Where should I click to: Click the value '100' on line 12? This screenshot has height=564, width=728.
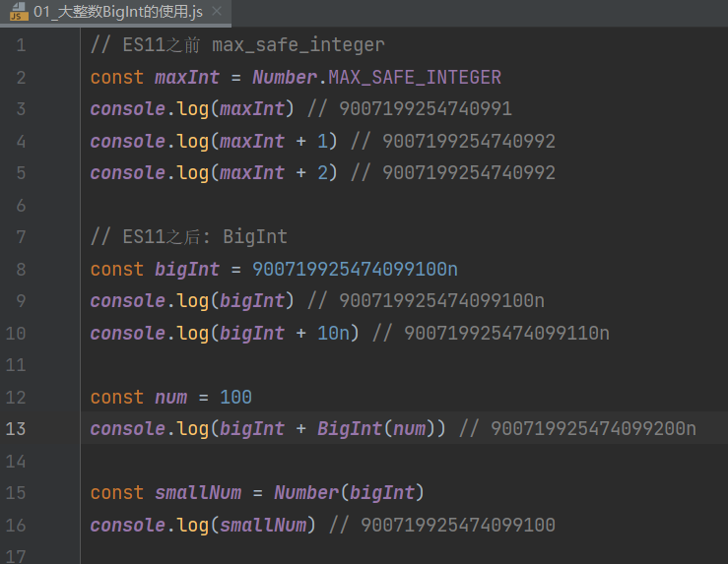(235, 397)
